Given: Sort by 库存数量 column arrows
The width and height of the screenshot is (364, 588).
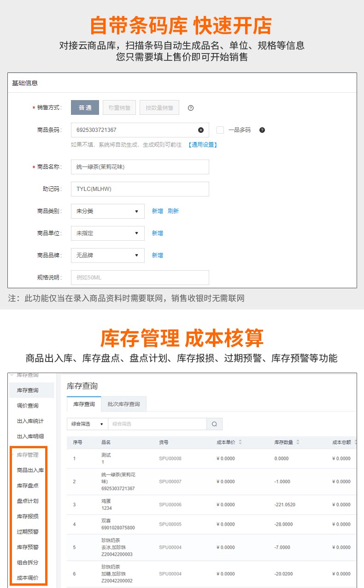Looking at the screenshot, I should pos(298,442).
